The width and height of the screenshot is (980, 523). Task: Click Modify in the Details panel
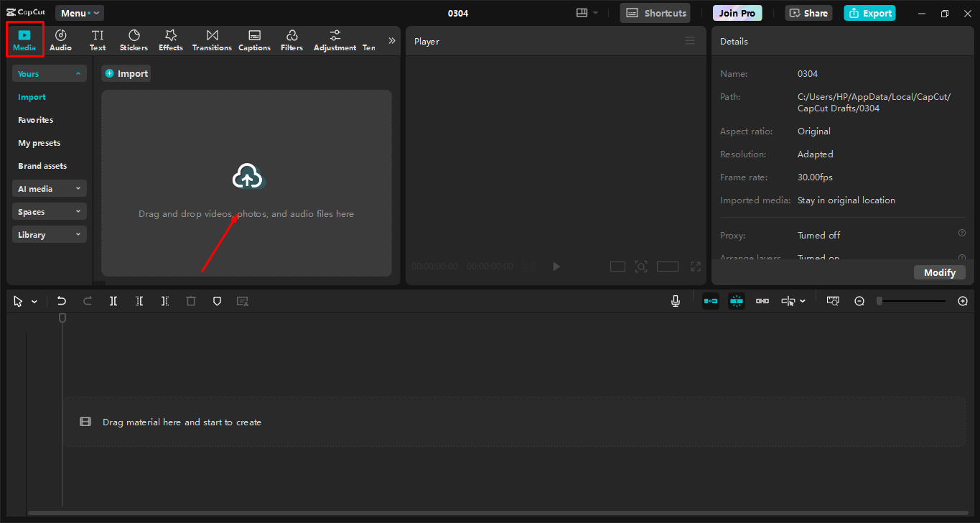tap(940, 272)
